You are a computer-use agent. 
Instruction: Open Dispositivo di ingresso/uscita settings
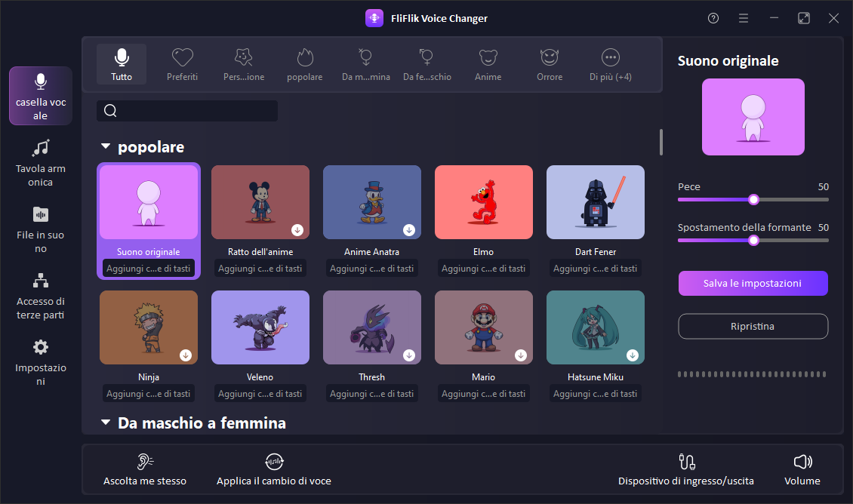coord(686,469)
